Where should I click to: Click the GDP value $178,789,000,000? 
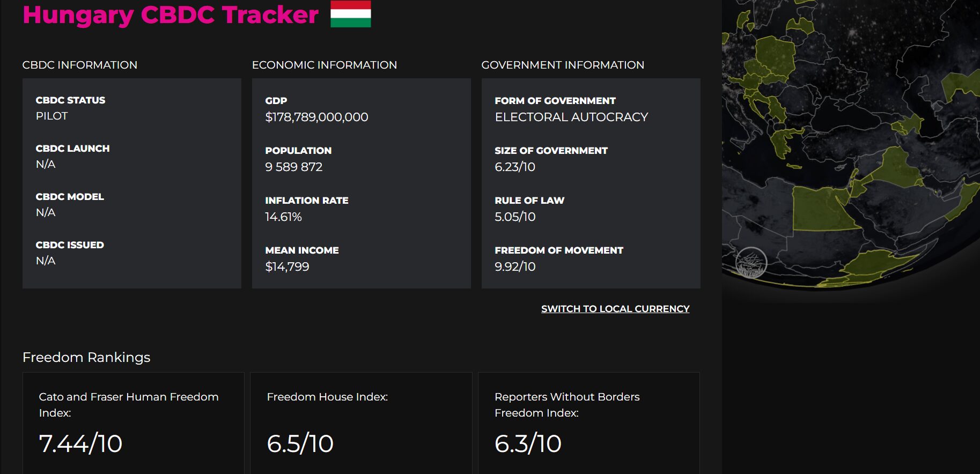(316, 117)
